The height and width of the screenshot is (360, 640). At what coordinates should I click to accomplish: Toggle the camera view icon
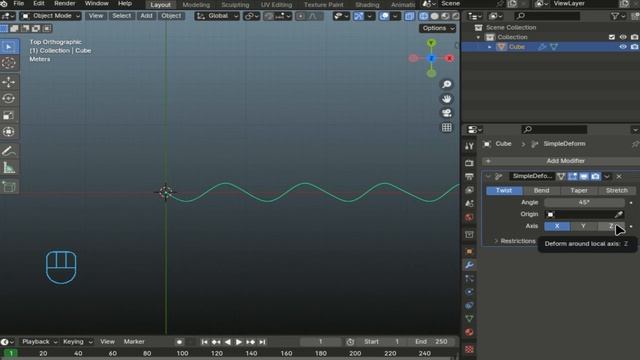[x=447, y=113]
